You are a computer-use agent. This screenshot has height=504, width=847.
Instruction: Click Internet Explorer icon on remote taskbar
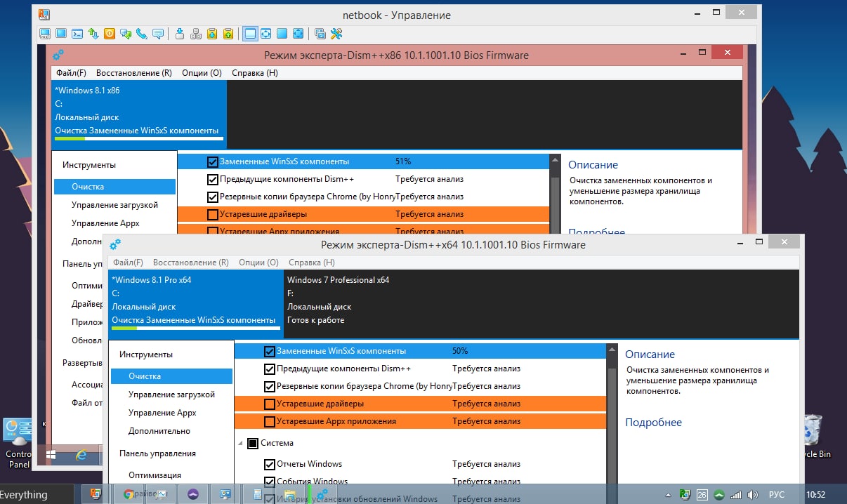[81, 455]
